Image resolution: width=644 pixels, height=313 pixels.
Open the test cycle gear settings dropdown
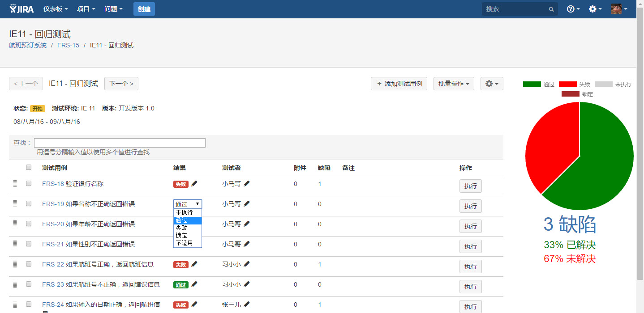click(x=492, y=84)
